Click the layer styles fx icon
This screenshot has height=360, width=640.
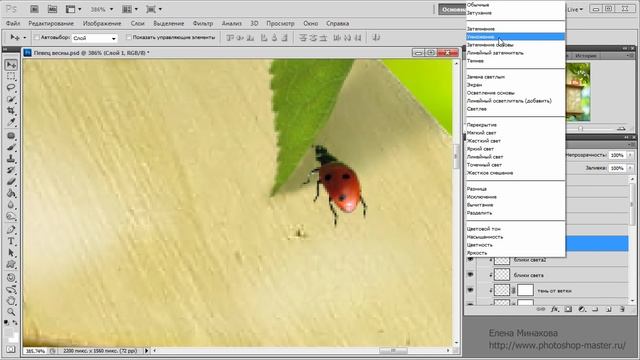[554, 309]
